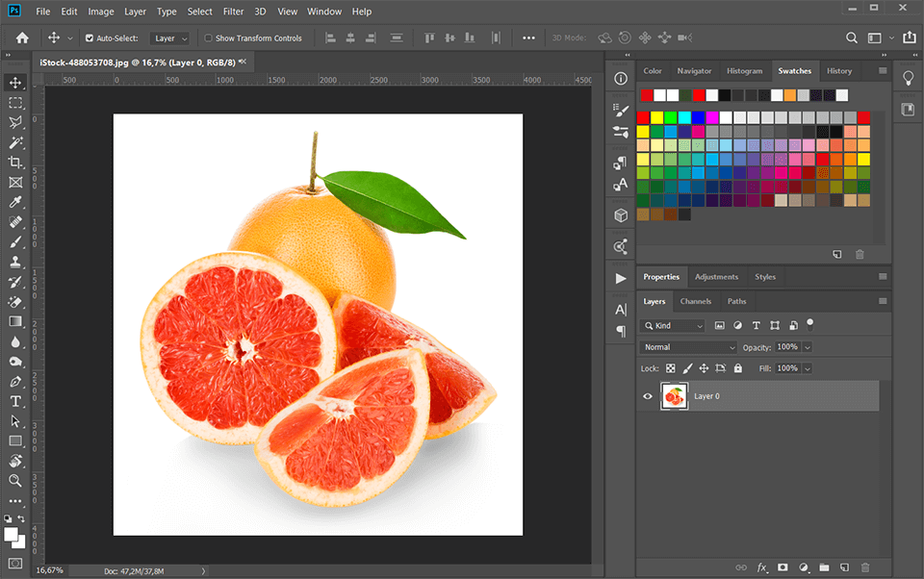Open the Normal blend mode dropdown

click(x=688, y=347)
